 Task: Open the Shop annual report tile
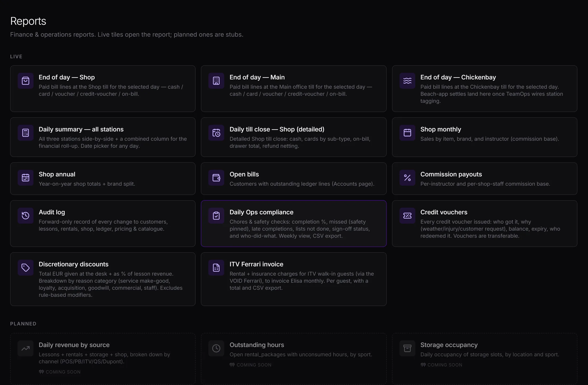tap(103, 178)
